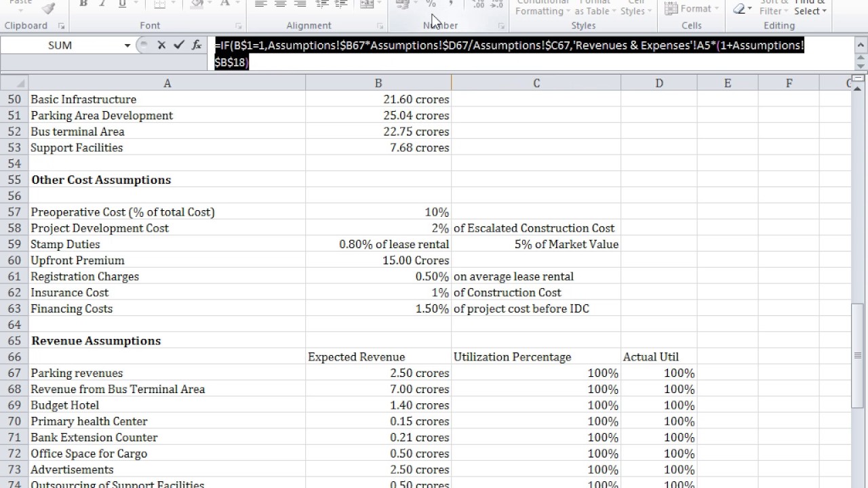Open the Find & Select dropdown
The width and height of the screenshot is (868, 488).
[810, 7]
